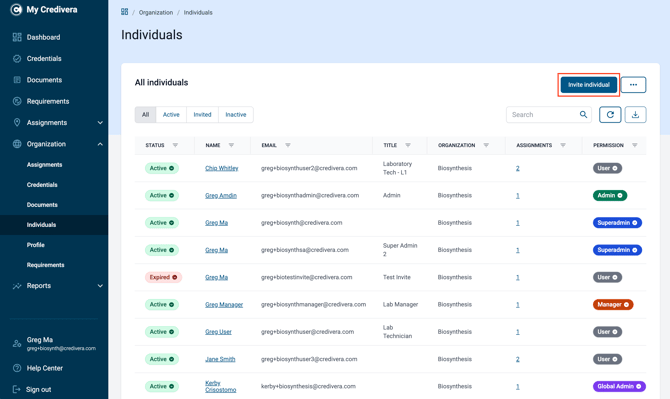Viewport: 670px width, 399px height.
Task: Open Greg Manager's Manager permission badge
Action: (613, 305)
